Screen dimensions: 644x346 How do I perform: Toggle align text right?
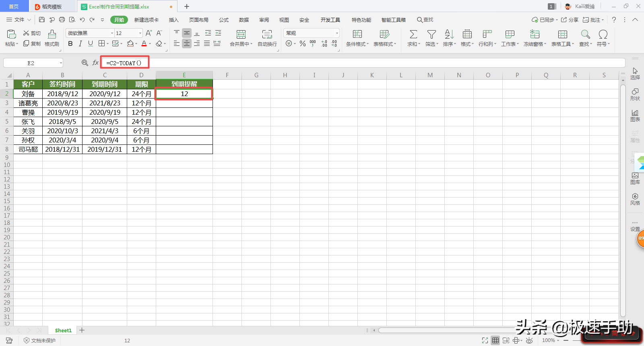[197, 43]
